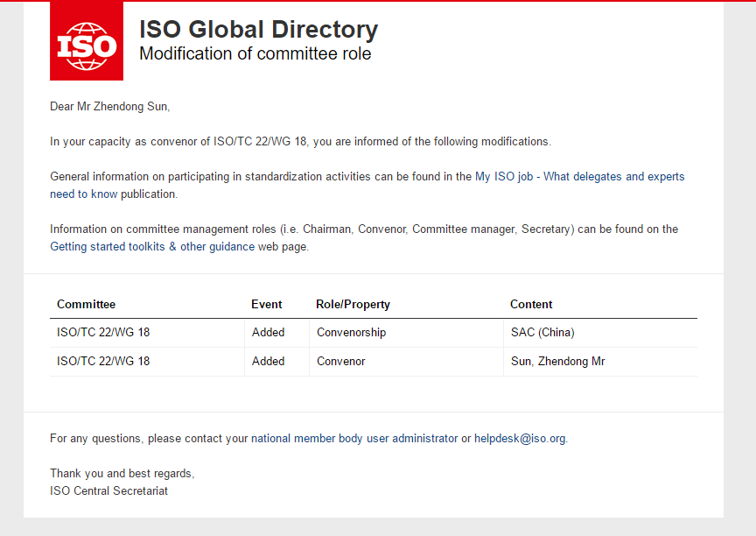
Task: Click the ISO Central Secretariat signature
Action: 108,490
